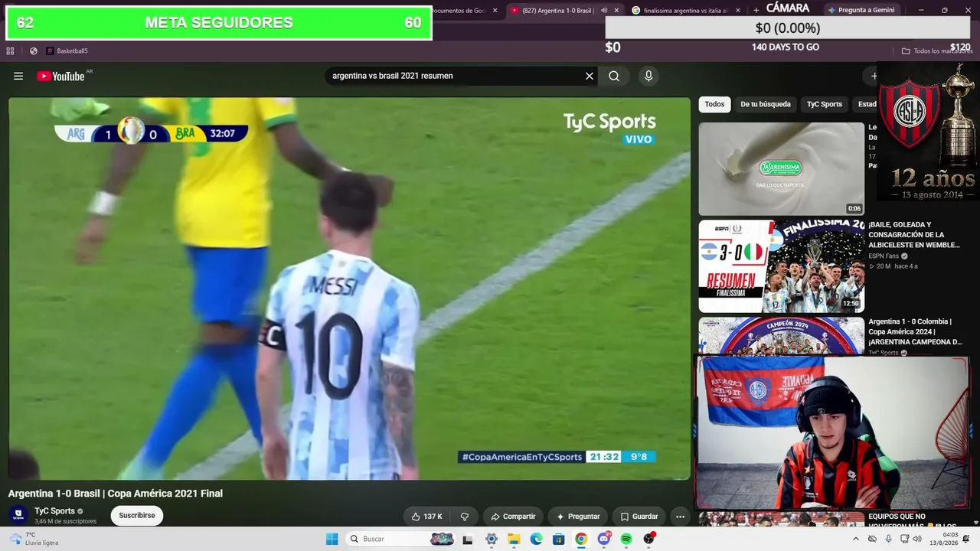Open the Finalissima 3-0 resumen thumbnail
The height and width of the screenshot is (551, 980).
[x=781, y=266]
